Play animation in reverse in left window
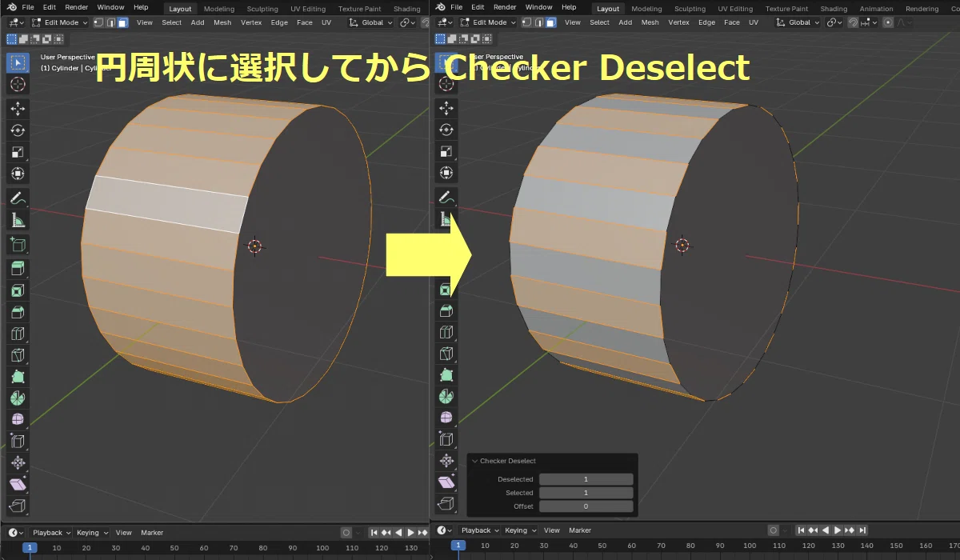 pyautogui.click(x=398, y=533)
